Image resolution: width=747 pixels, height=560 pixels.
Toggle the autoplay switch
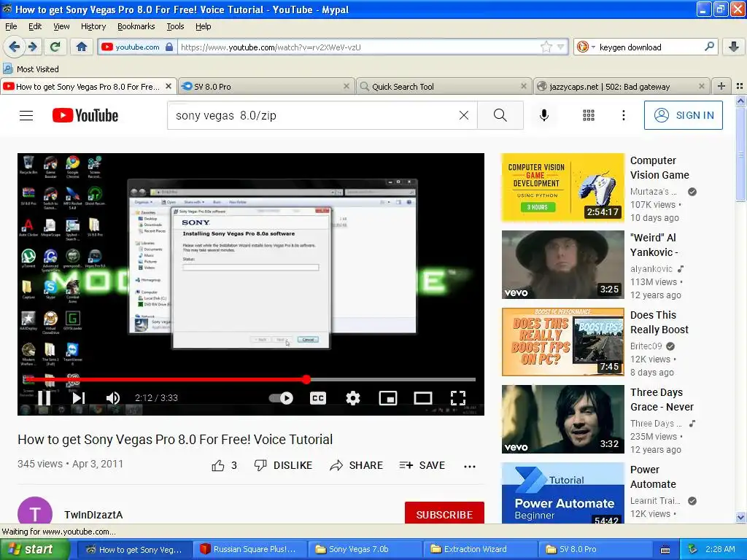click(281, 398)
